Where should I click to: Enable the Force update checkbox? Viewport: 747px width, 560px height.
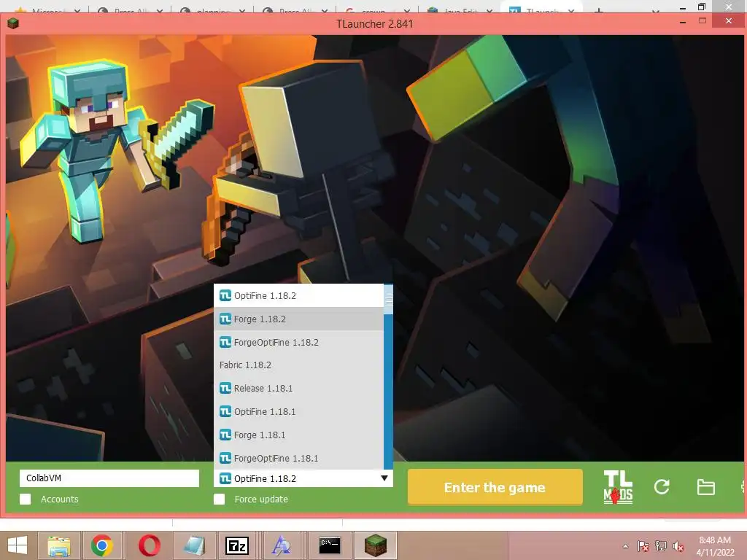pyautogui.click(x=219, y=499)
